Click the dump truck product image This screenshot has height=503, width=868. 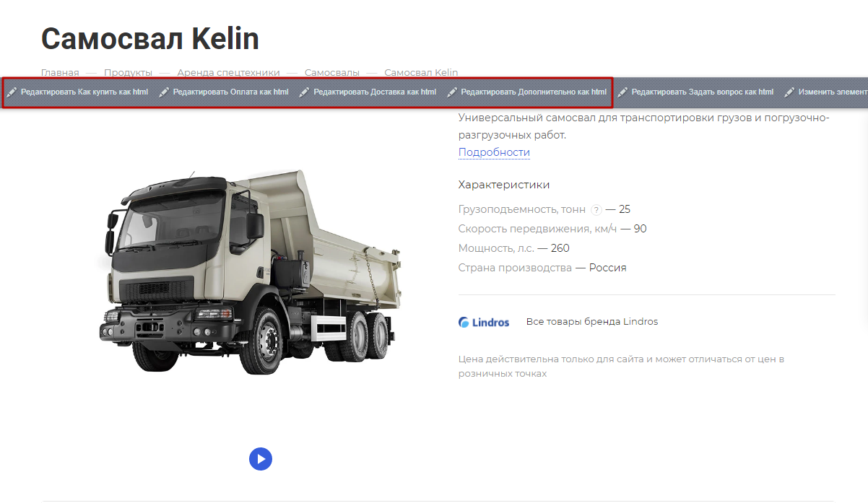[251, 271]
